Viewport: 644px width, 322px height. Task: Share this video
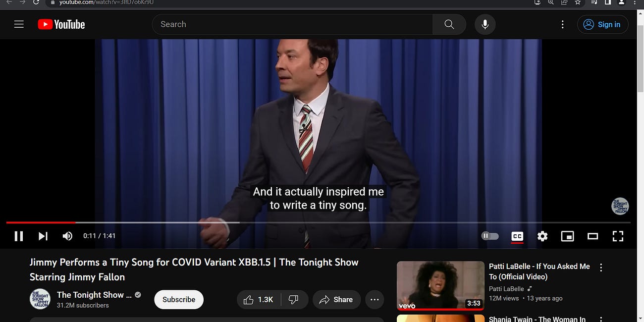pyautogui.click(x=336, y=299)
